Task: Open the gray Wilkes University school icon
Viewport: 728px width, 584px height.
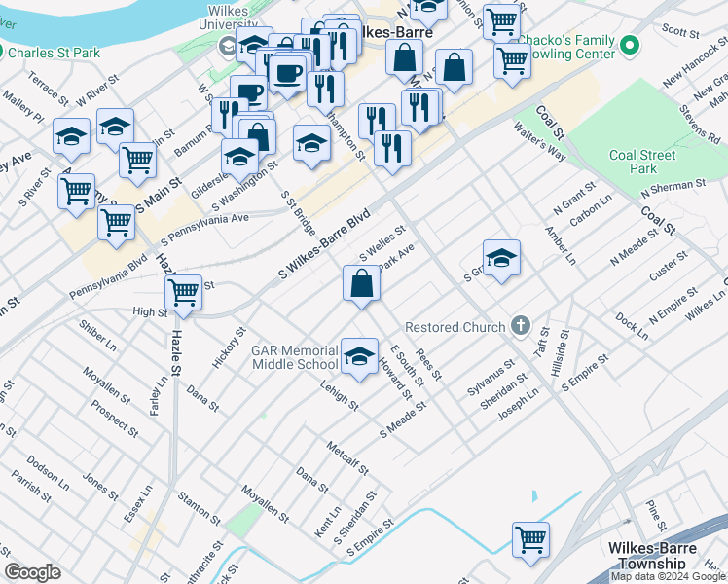Action: [x=228, y=47]
